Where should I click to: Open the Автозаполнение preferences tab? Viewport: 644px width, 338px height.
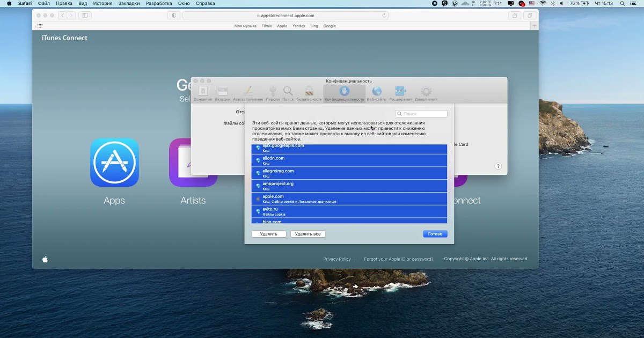coord(248,94)
